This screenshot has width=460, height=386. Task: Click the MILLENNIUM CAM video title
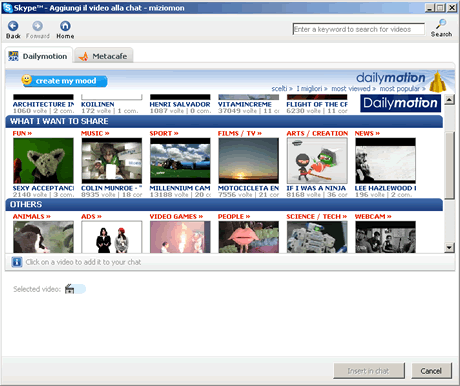(180, 188)
